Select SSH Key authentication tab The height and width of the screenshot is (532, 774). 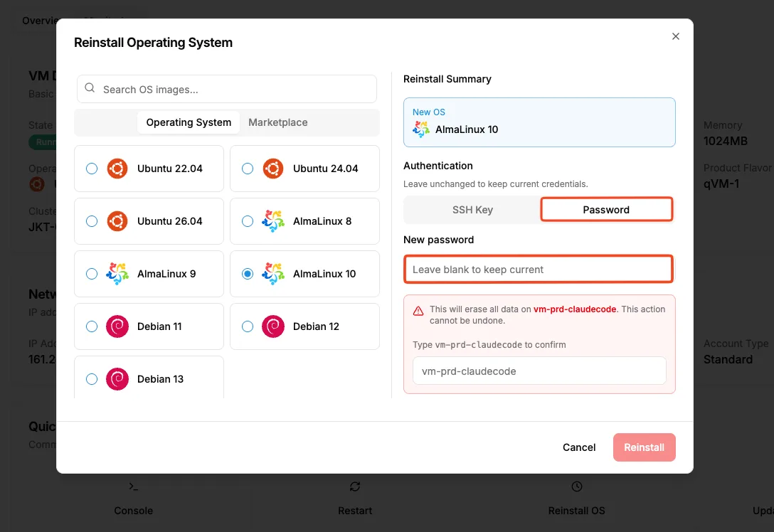point(472,210)
